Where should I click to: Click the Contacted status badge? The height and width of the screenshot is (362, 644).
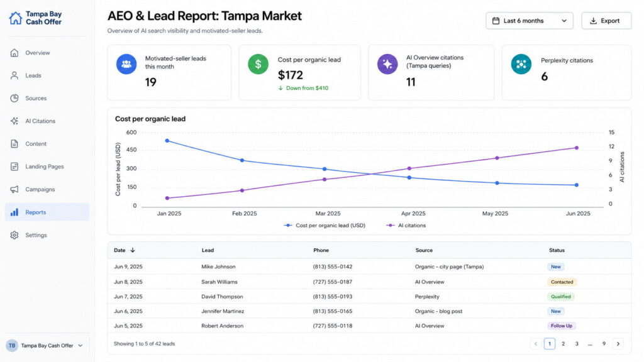click(x=562, y=282)
